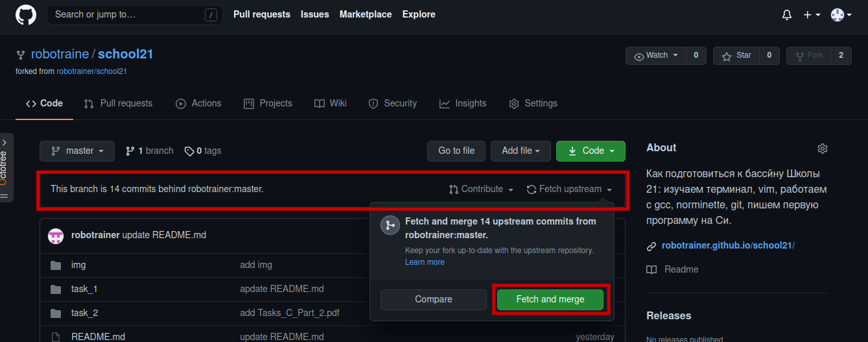868x342 pixels.
Task: Open the 1 branch link
Action: click(150, 151)
